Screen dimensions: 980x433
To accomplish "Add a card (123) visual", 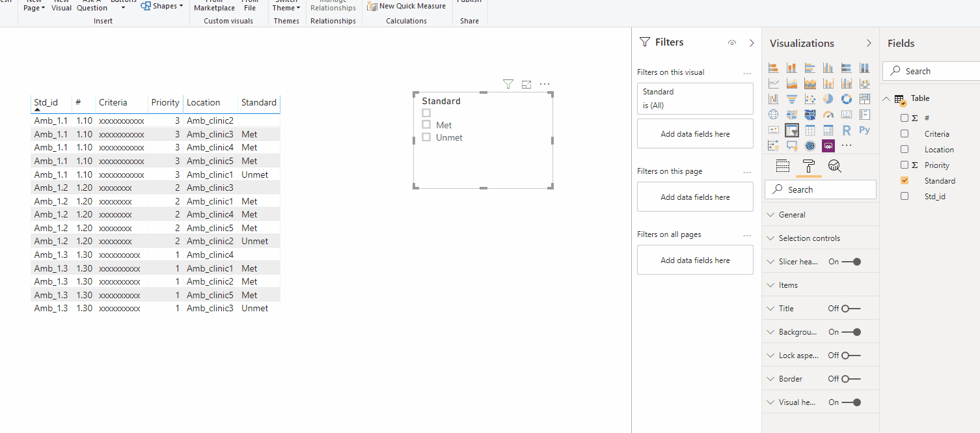I will (x=847, y=115).
